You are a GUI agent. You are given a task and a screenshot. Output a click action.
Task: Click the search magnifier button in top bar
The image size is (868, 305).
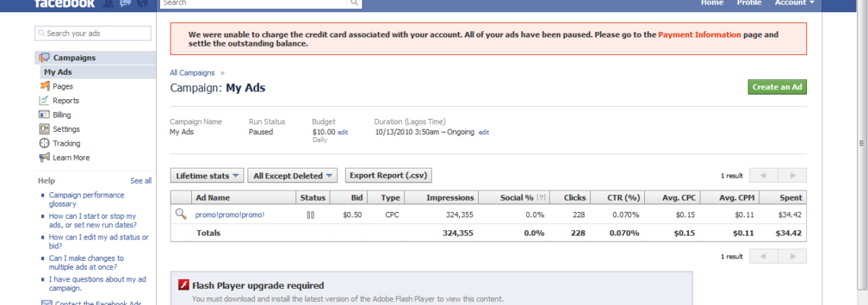tap(354, 3)
